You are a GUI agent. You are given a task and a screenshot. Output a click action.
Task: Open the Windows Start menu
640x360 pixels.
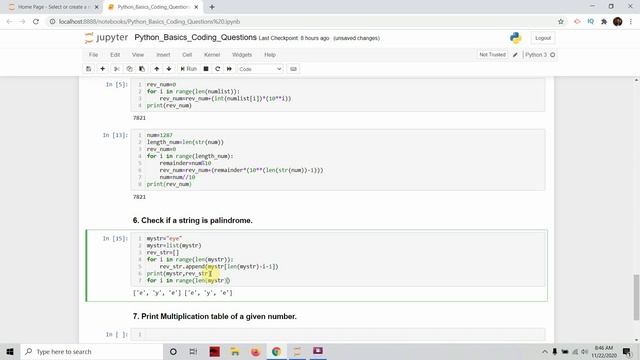coord(10,351)
